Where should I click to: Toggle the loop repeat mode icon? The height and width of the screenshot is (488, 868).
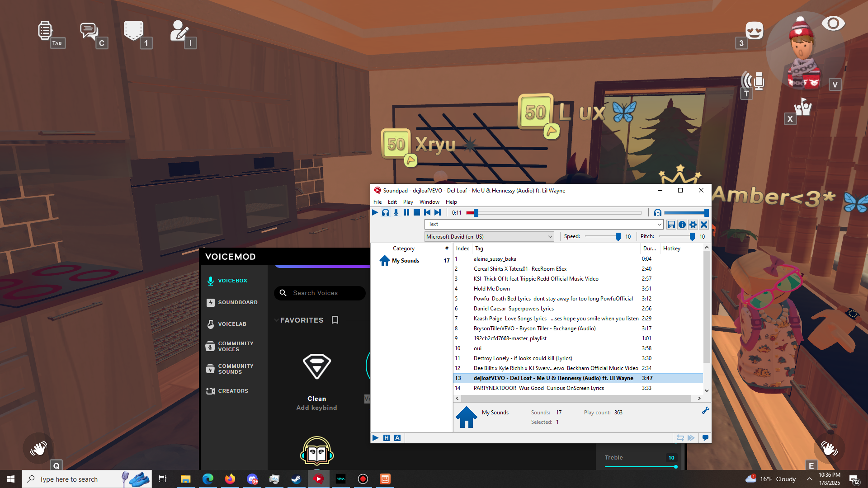[x=680, y=438]
